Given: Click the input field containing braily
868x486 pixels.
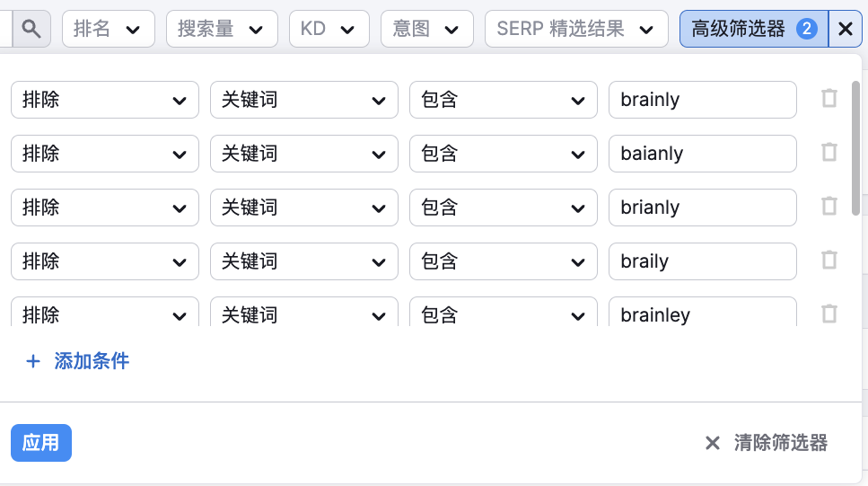Looking at the screenshot, I should [x=702, y=261].
